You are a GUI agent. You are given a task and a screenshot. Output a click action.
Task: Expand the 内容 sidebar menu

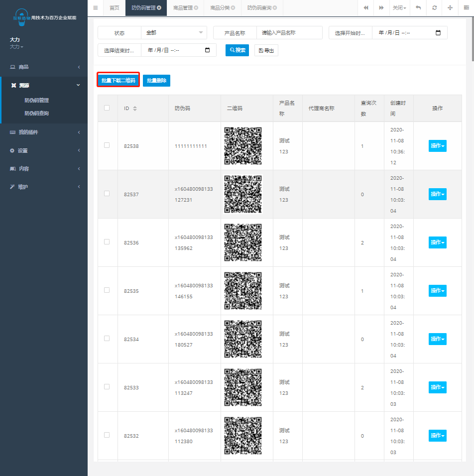(44, 169)
